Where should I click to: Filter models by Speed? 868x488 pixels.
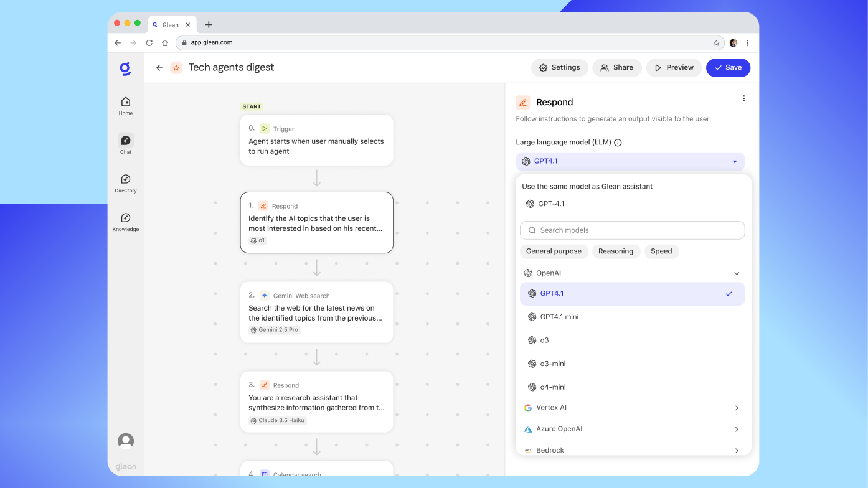pyautogui.click(x=661, y=251)
